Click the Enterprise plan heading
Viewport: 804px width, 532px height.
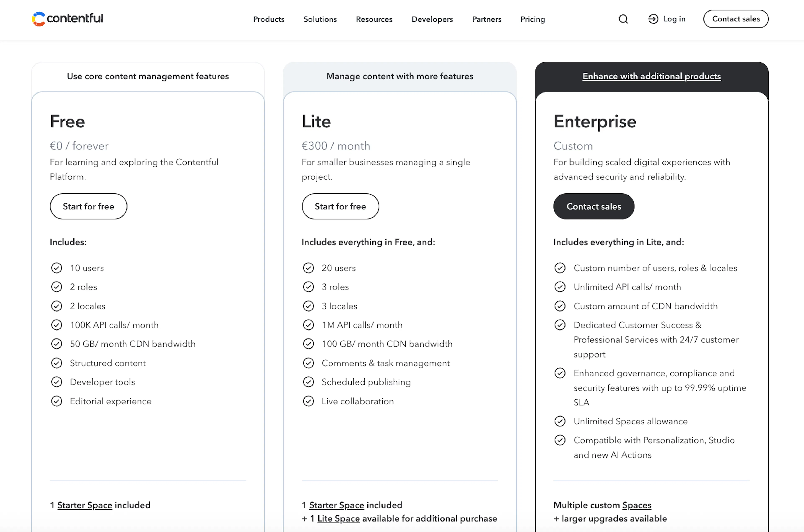(595, 122)
